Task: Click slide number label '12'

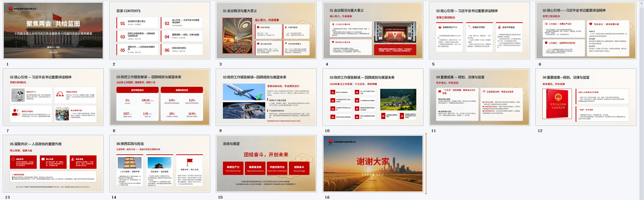Action: click(540, 131)
